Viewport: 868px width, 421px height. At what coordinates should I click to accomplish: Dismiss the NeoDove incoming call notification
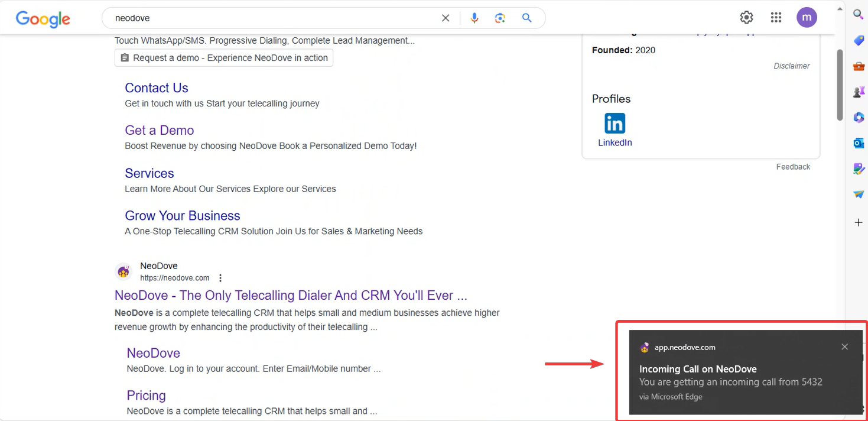tap(845, 347)
